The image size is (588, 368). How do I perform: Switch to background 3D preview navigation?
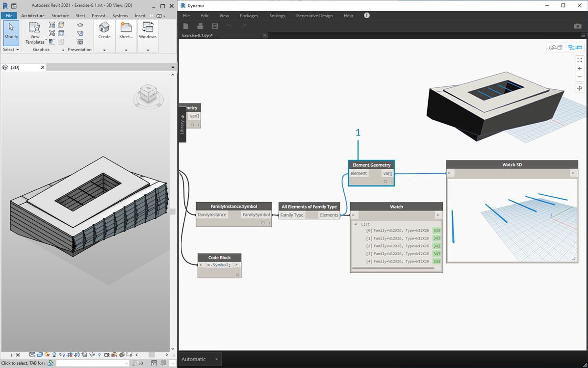pos(556,48)
